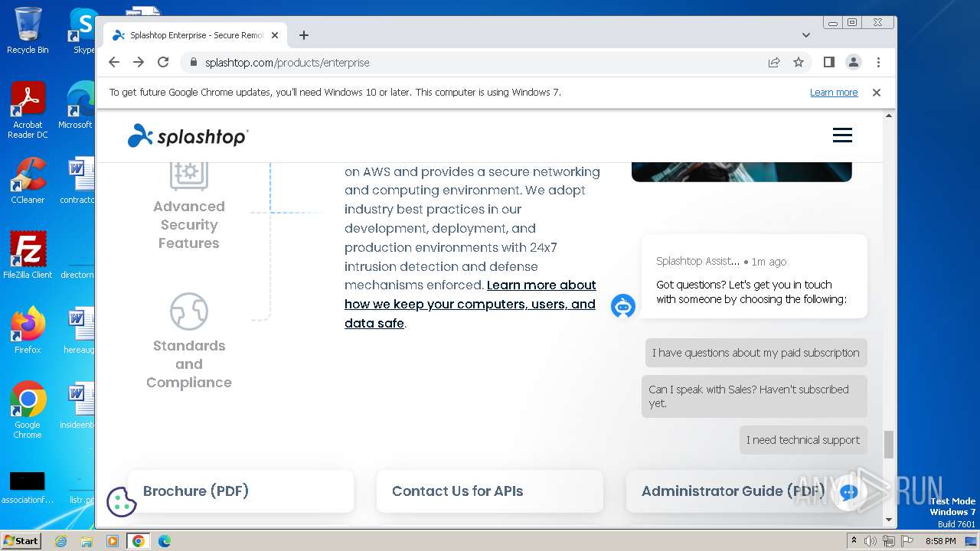Choose 'I have questions about my paid subscription'
This screenshot has width=980, height=551.
point(756,353)
